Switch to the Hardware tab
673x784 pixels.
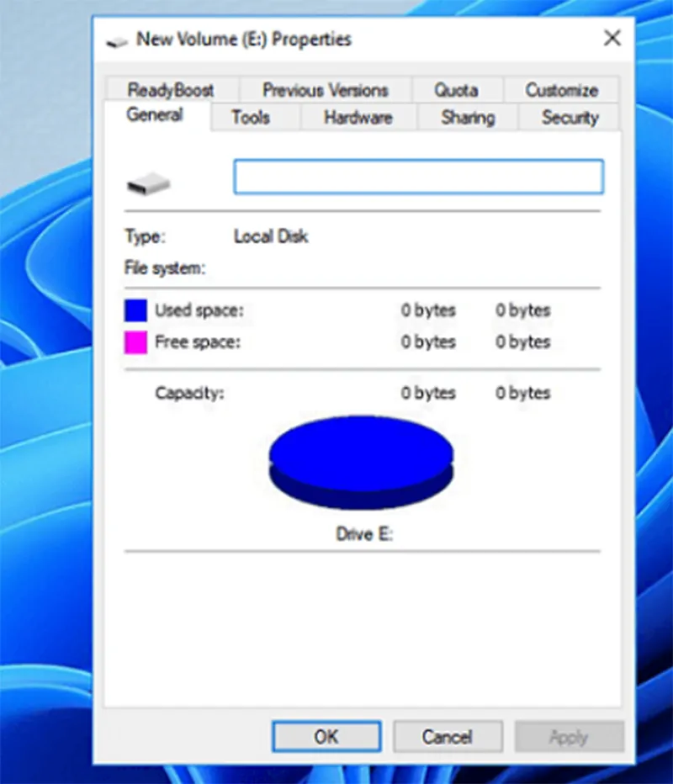[358, 118]
